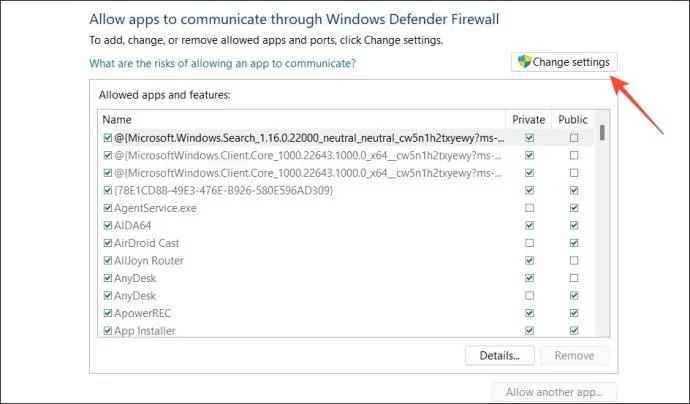690x404 pixels.
Task: Enable Public for Microsoft.Windows.Search entry
Action: click(574, 138)
